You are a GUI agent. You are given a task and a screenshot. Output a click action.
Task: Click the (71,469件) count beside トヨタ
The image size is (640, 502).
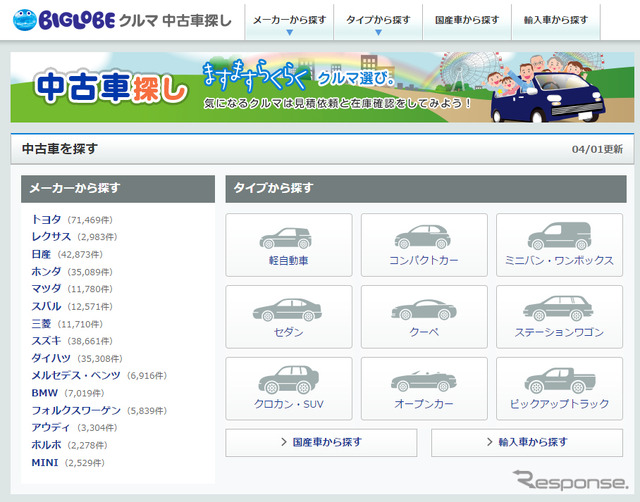pos(90,220)
